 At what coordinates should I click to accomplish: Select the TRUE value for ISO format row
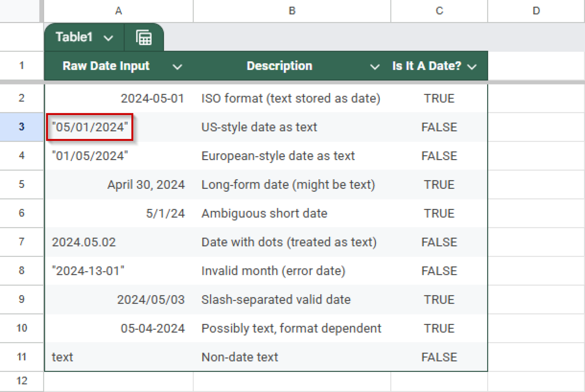click(439, 98)
